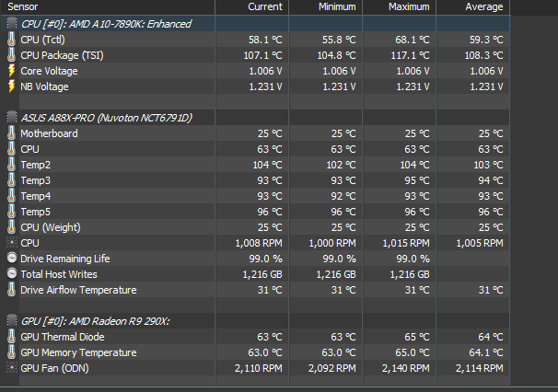Screen dimensions: 558x392
Task: Click the 65 °C maximum GPU Thermal Diode value
Action: (417, 337)
